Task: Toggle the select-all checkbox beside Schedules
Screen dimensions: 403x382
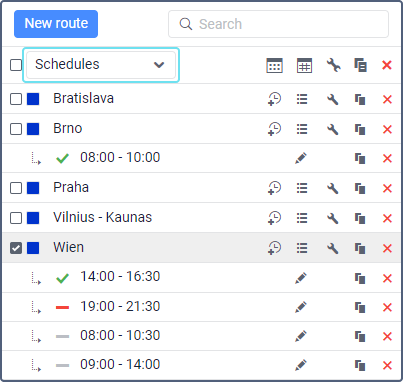Action: pos(16,65)
